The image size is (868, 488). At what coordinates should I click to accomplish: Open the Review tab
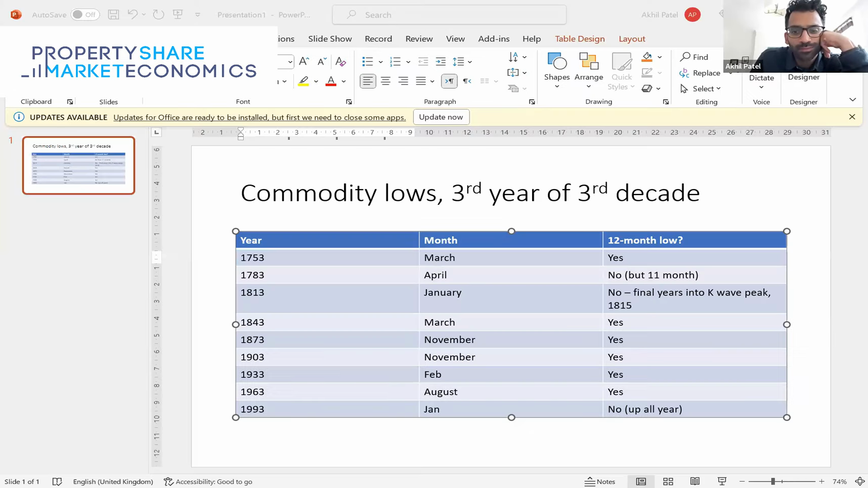click(419, 39)
